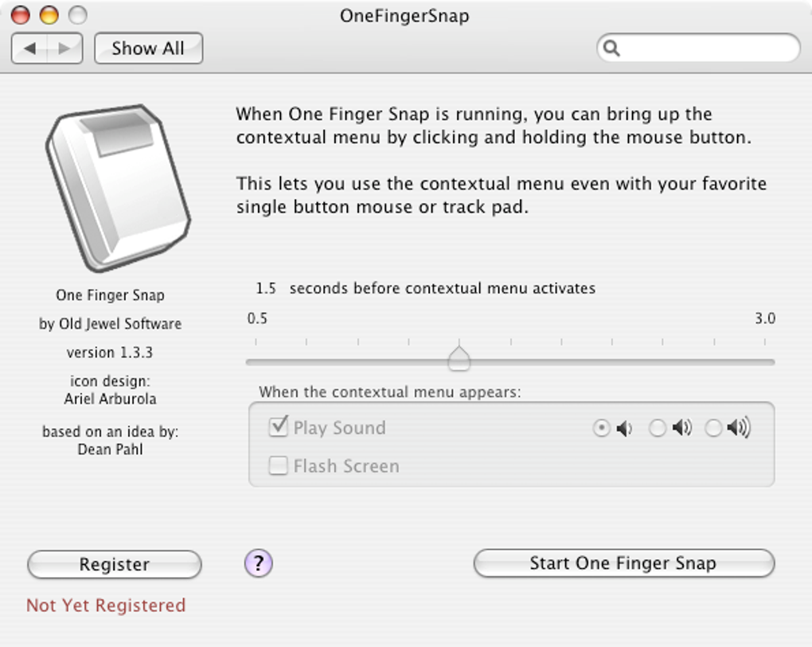
Task: Click the Show All button
Action: pos(148,49)
